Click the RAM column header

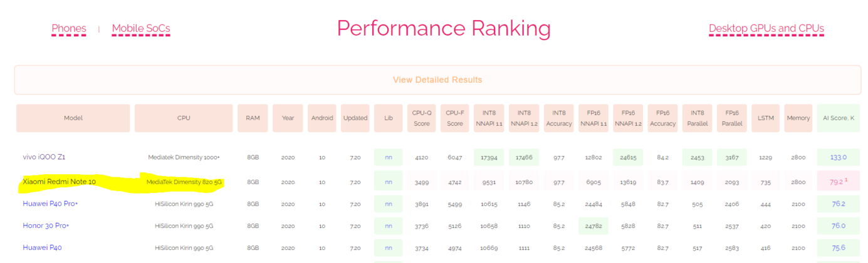pyautogui.click(x=253, y=118)
